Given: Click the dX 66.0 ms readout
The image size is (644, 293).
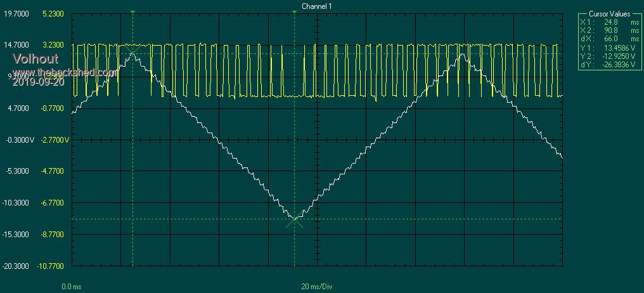Looking at the screenshot, I should coord(609,38).
